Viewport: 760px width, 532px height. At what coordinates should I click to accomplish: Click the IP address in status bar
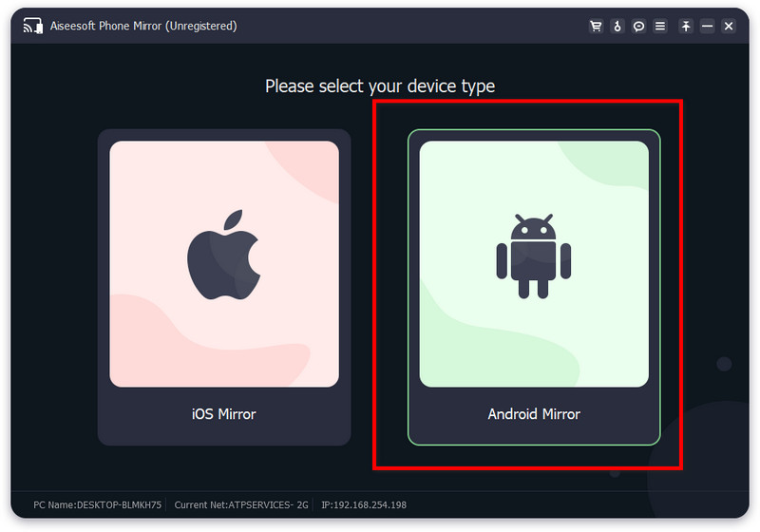point(364,504)
